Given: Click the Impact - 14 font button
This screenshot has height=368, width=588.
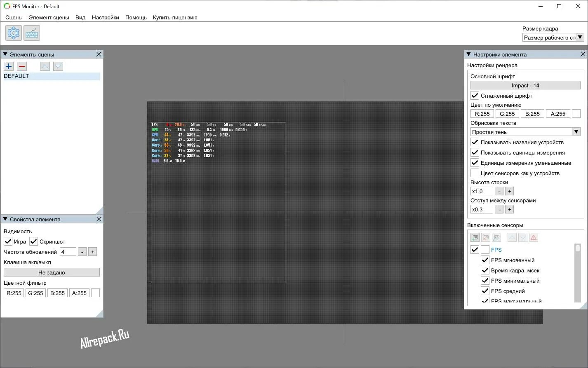Looking at the screenshot, I should click(x=525, y=85).
